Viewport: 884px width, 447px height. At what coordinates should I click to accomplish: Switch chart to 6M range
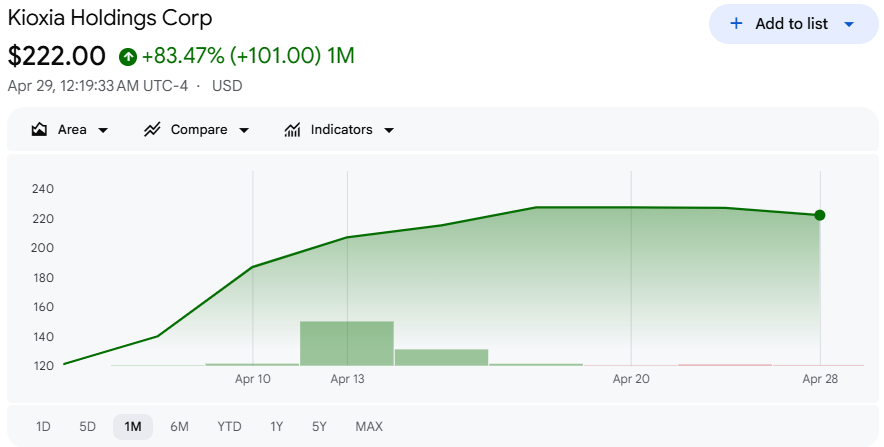tap(179, 427)
